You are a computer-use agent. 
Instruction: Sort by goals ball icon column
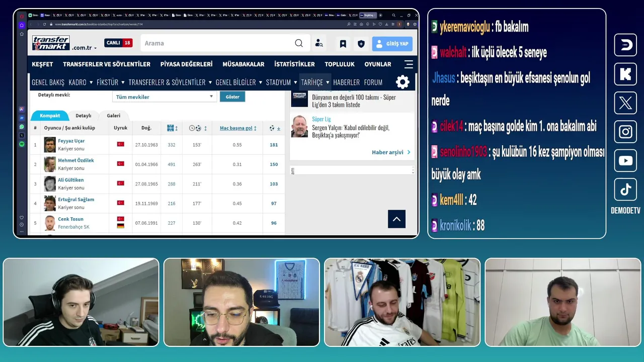point(275,128)
